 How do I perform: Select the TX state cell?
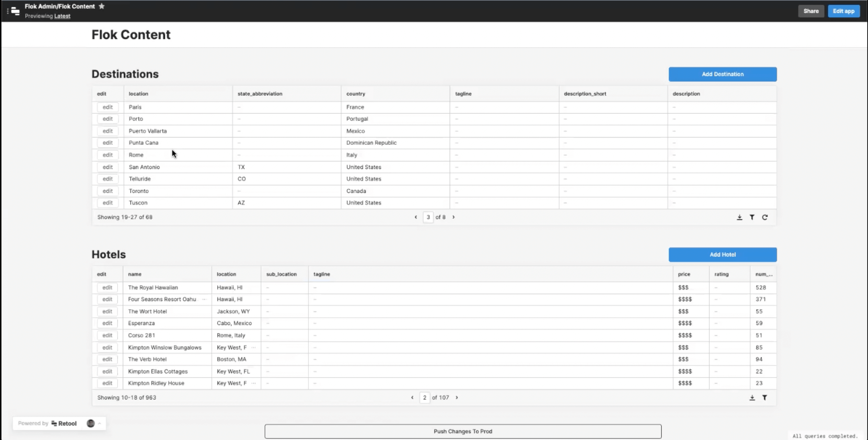287,167
